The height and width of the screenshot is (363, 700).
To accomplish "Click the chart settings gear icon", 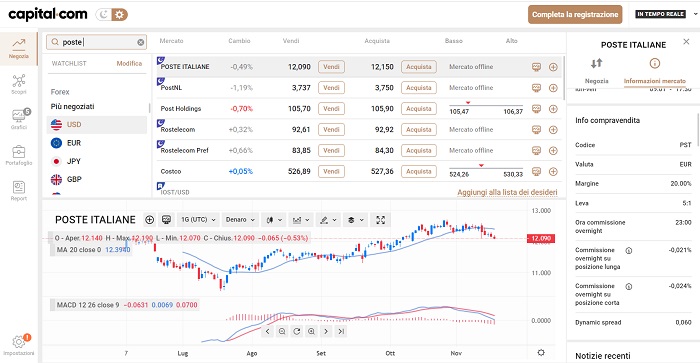I will point(541,353).
